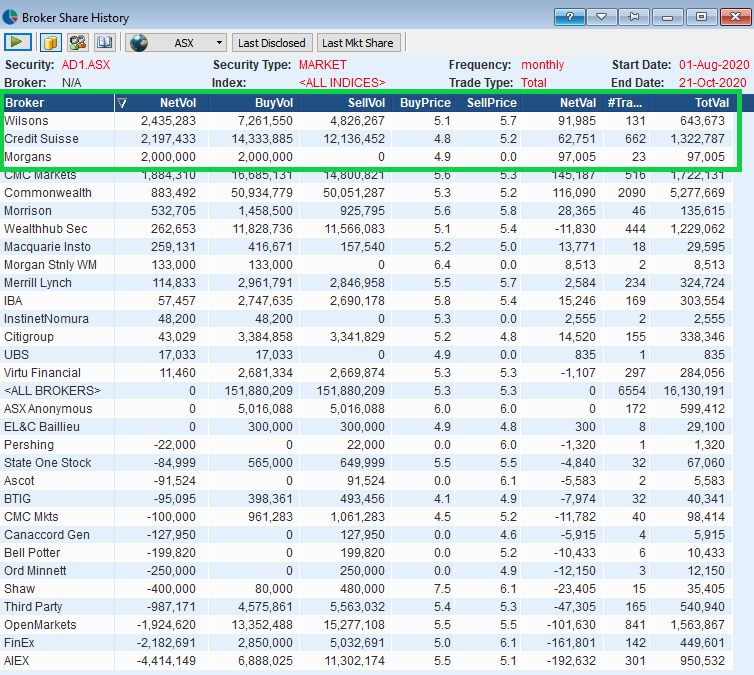Click the 21-Oct-2020 end date
This screenshot has height=675, width=754.
713,83
